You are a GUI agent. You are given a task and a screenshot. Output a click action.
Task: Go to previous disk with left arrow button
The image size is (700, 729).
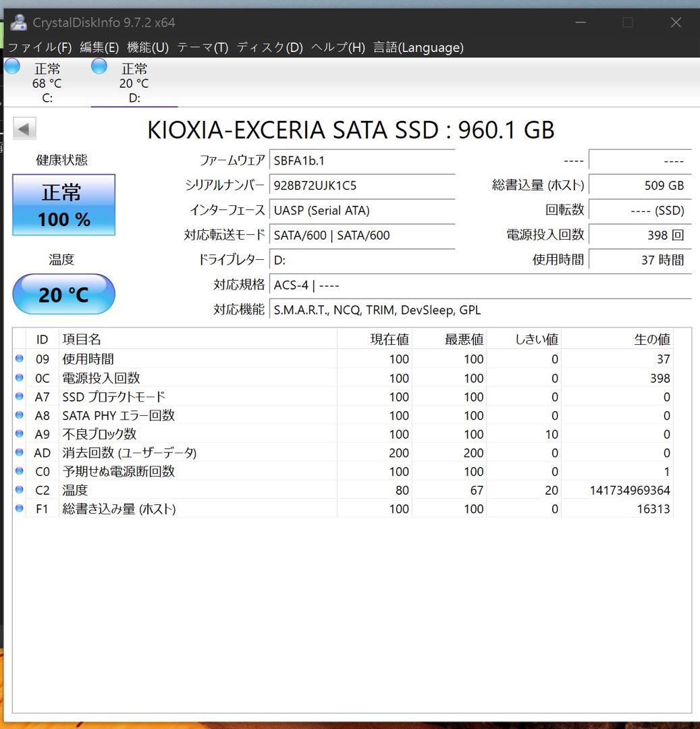point(24,129)
